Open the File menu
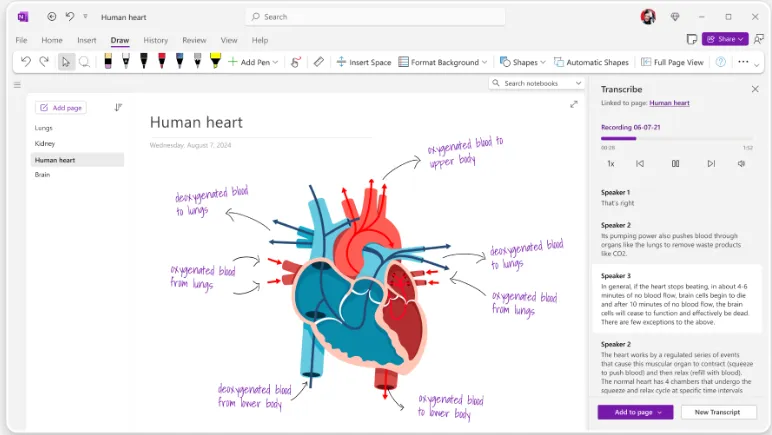 pos(21,40)
